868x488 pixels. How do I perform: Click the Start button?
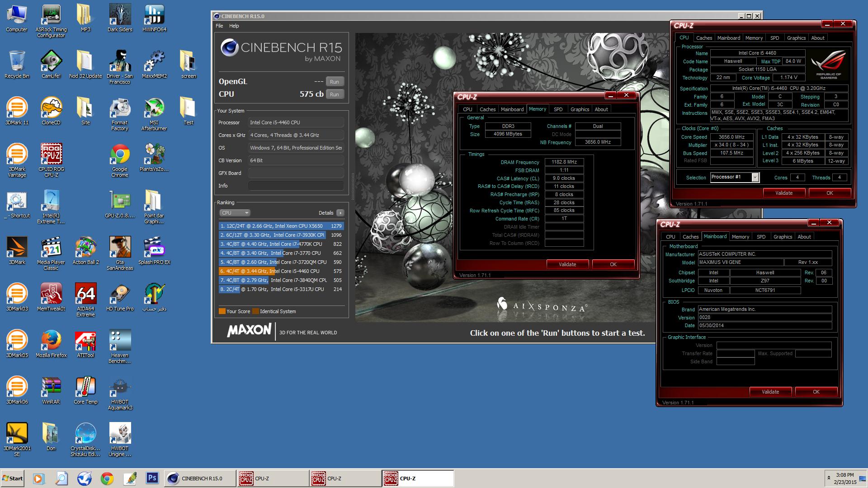pos(13,478)
